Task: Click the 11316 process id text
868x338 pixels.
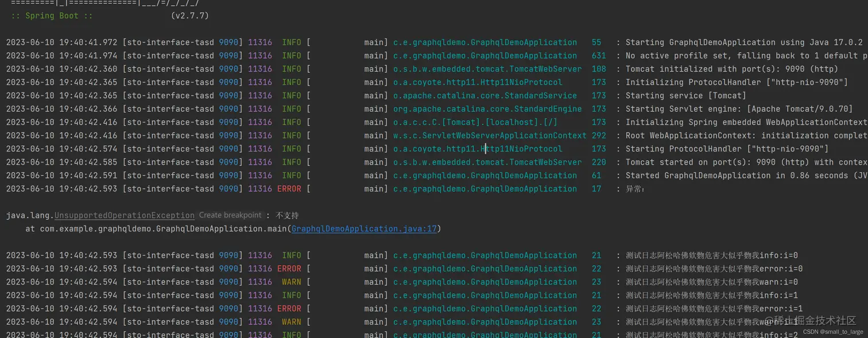Action: tap(259, 42)
